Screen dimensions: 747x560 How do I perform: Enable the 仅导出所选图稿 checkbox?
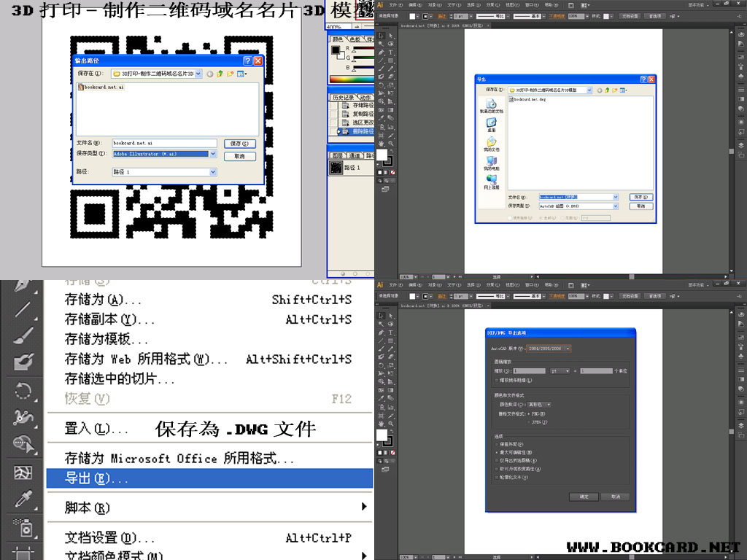tap(496, 460)
